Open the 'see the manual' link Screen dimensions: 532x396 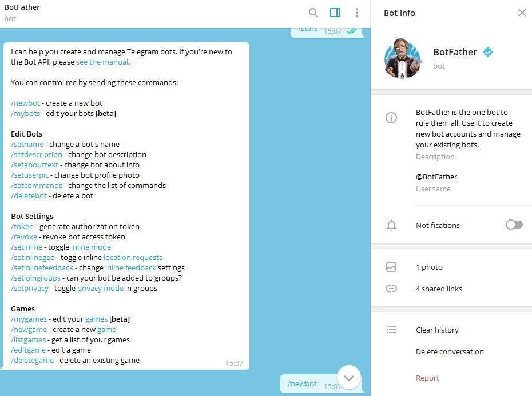(102, 62)
